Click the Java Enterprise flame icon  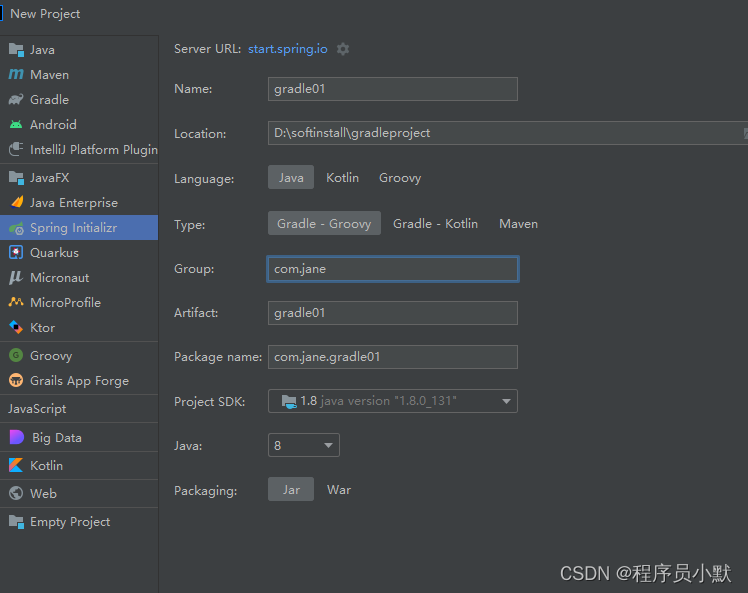tap(17, 202)
